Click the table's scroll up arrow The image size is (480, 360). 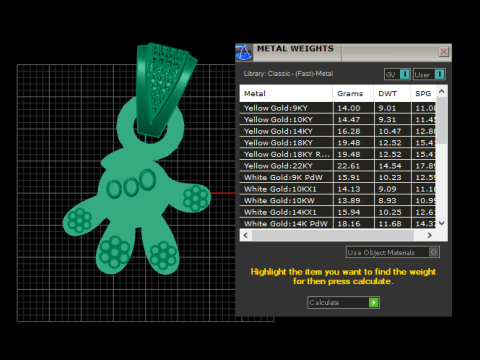tap(442, 91)
